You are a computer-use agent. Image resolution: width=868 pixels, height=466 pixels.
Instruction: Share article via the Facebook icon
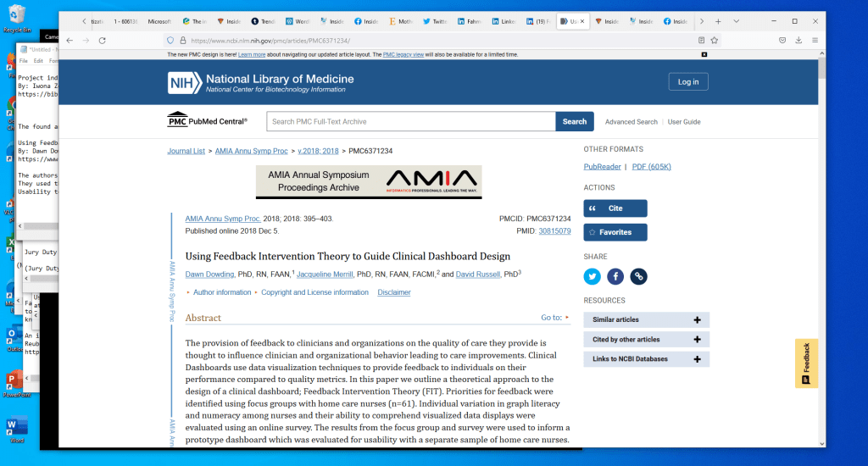[x=615, y=276]
